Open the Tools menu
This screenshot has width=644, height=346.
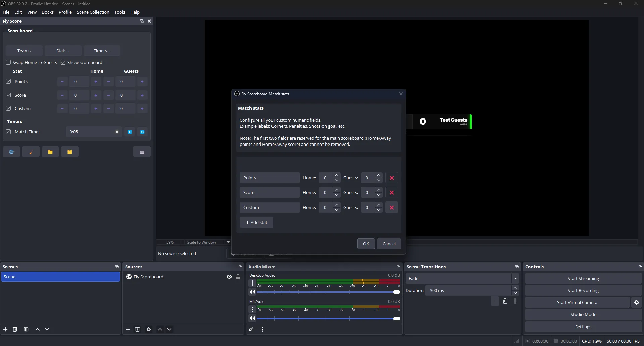tap(120, 12)
